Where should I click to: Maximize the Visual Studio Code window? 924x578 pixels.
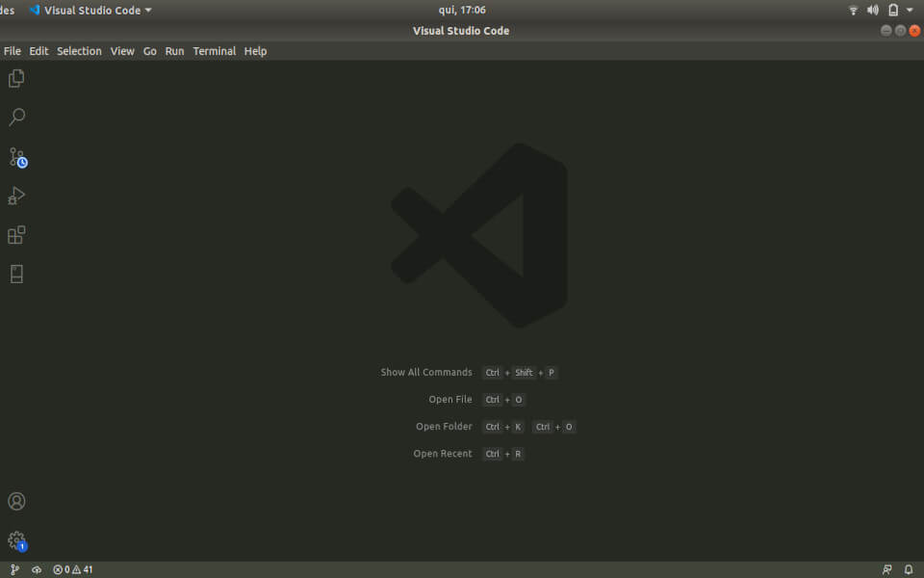pyautogui.click(x=901, y=31)
